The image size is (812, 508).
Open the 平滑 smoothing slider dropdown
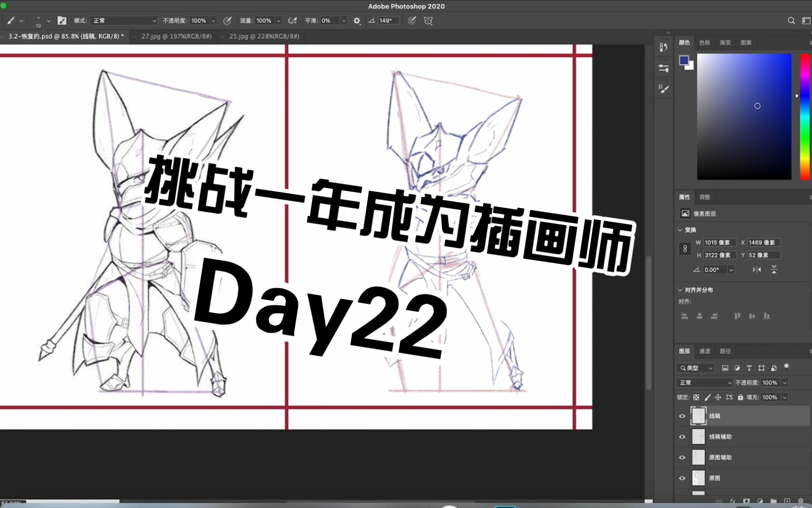(x=344, y=21)
